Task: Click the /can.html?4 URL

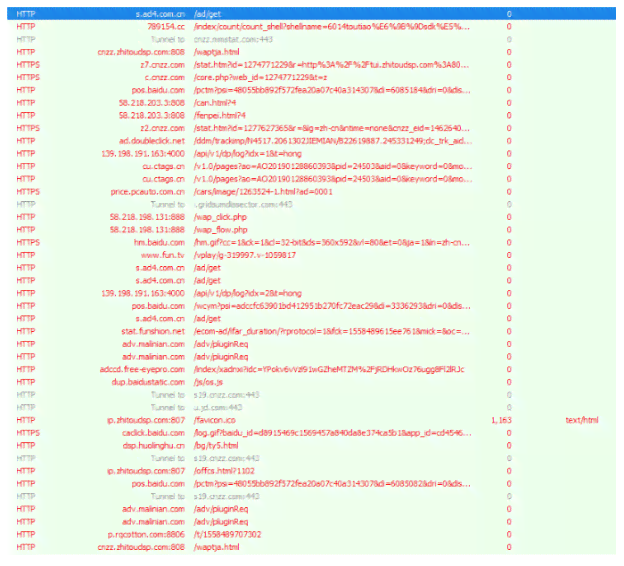Action: pos(215,103)
